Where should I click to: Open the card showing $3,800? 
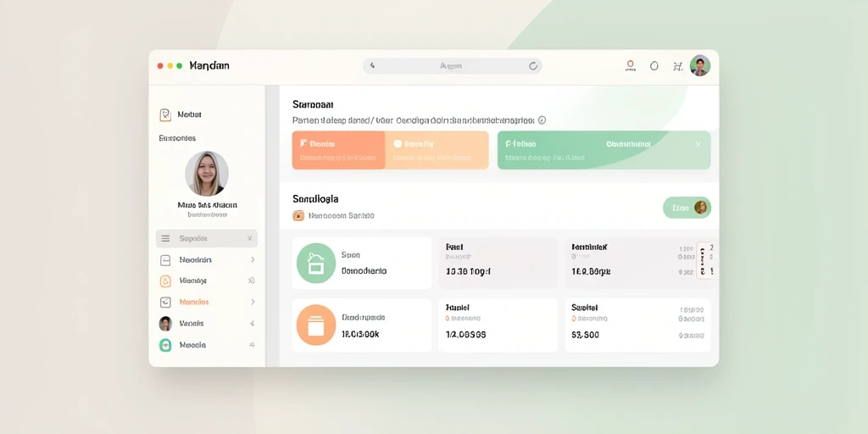[637, 325]
